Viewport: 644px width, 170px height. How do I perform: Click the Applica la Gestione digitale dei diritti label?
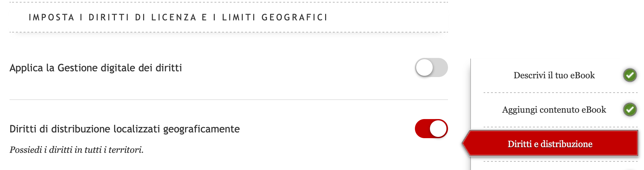click(x=95, y=68)
